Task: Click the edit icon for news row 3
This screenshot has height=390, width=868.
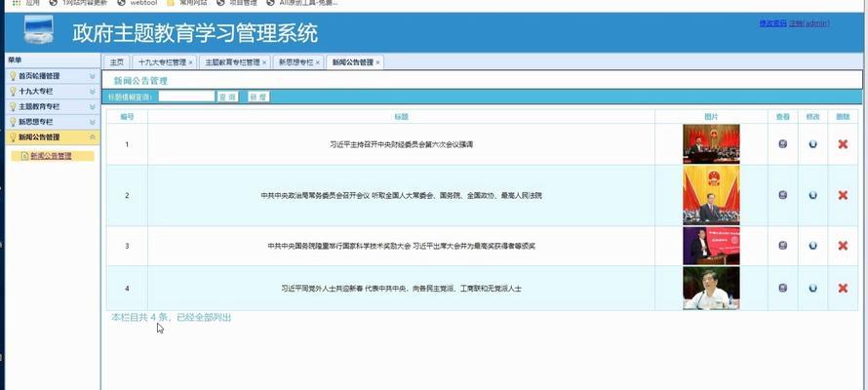Action: coord(812,245)
